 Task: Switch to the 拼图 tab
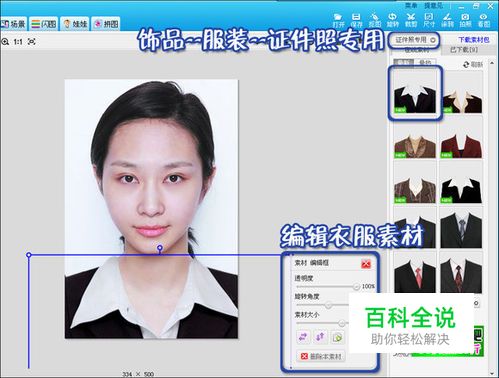(106, 24)
